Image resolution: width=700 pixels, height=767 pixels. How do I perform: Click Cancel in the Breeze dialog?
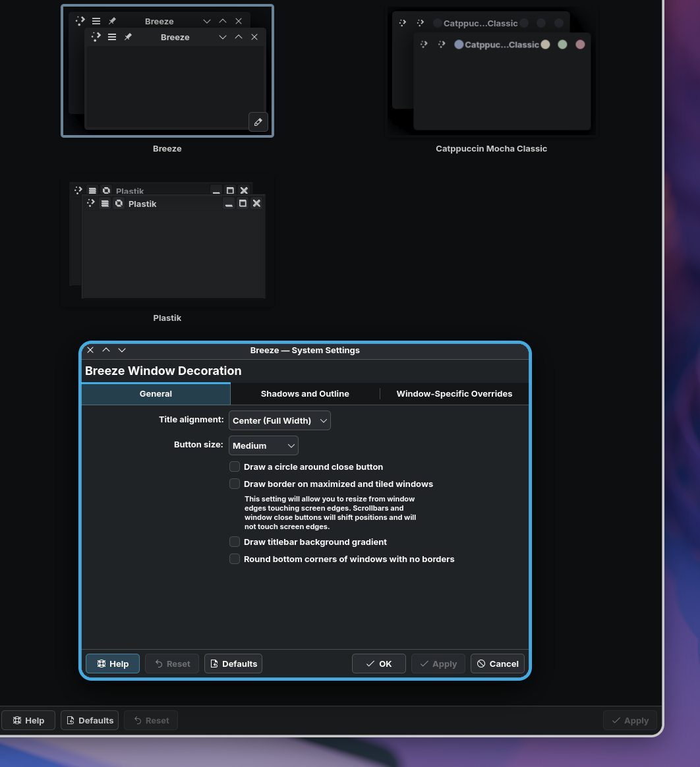(x=498, y=664)
